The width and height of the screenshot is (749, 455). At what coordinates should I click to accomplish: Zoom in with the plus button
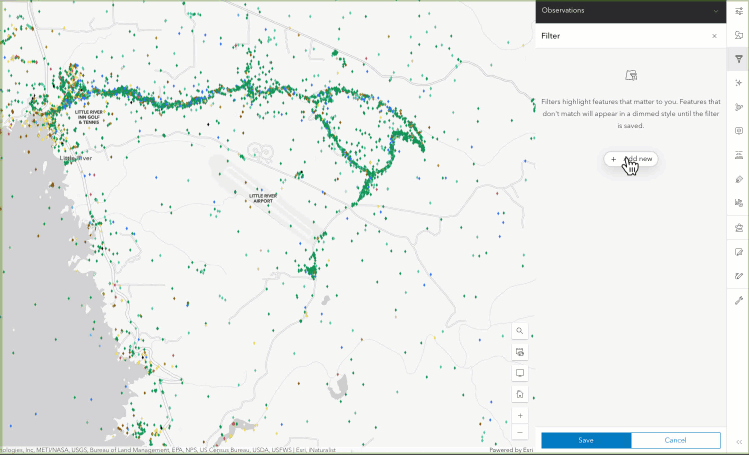pos(520,415)
